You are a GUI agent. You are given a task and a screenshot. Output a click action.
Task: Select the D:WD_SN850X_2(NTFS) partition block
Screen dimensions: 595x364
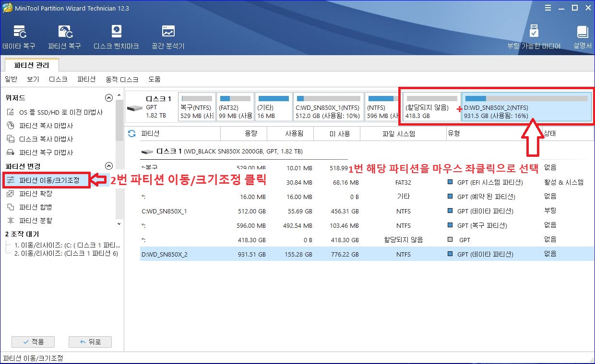pos(526,106)
